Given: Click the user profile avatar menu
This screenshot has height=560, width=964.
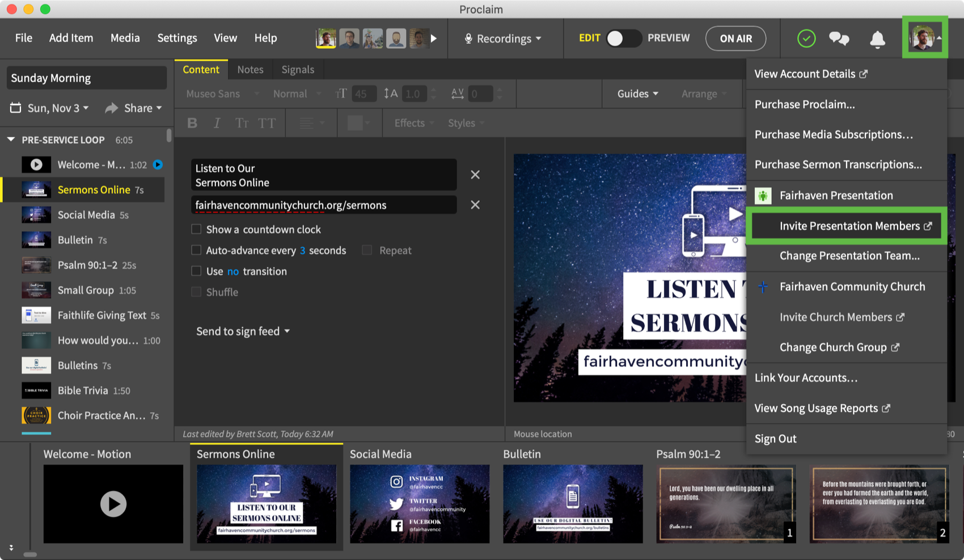Looking at the screenshot, I should coord(924,38).
